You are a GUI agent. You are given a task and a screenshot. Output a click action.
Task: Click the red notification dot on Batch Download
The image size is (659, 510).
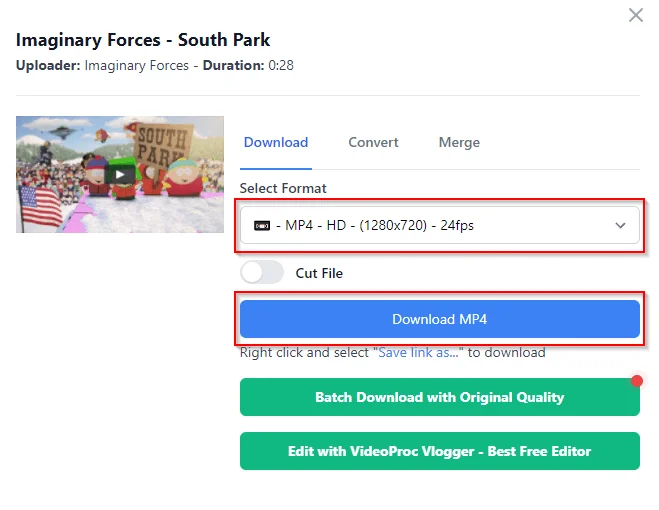(637, 381)
